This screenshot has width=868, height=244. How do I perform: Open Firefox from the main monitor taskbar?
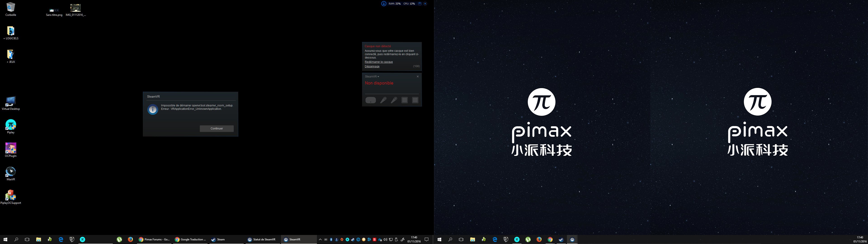(130, 240)
